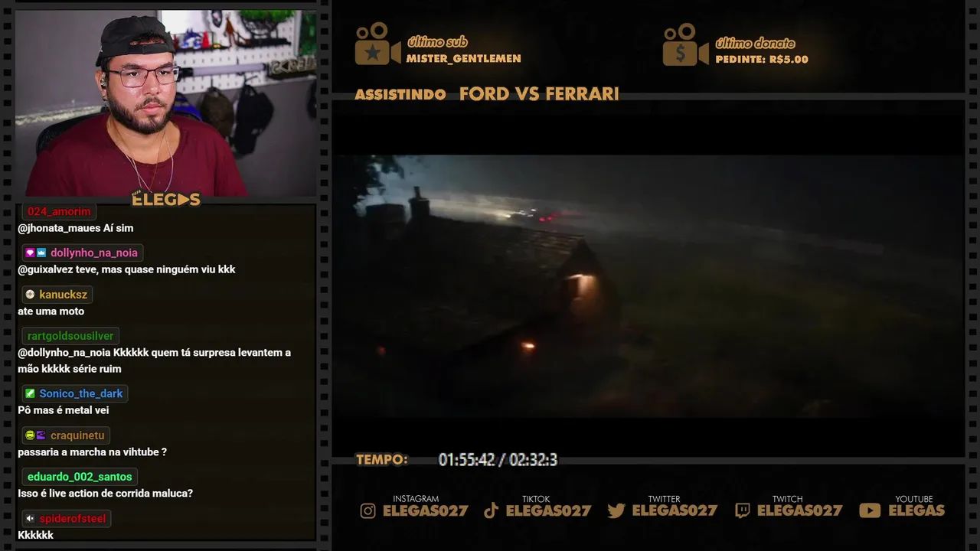Viewport: 980px width, 551px height.
Task: Click craquinetu's chat badges
Action: tap(36, 435)
